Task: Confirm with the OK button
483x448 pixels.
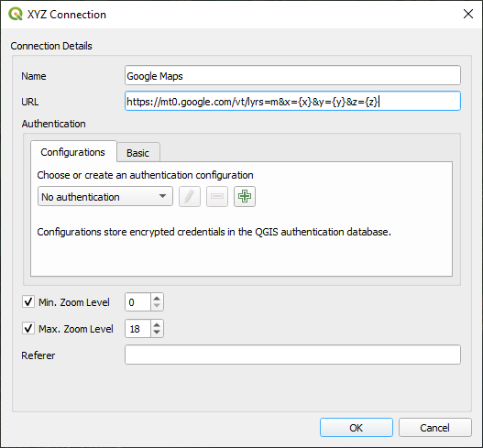Action: tap(357, 427)
